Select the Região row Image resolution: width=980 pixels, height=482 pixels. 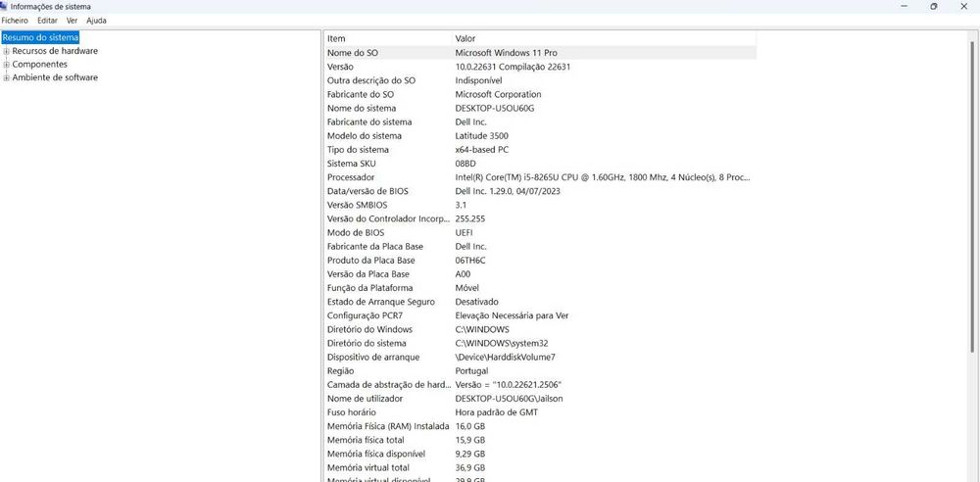pos(540,370)
